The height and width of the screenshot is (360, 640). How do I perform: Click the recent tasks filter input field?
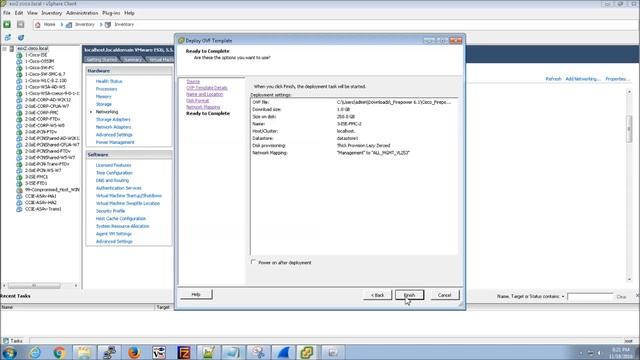[x=590, y=297]
